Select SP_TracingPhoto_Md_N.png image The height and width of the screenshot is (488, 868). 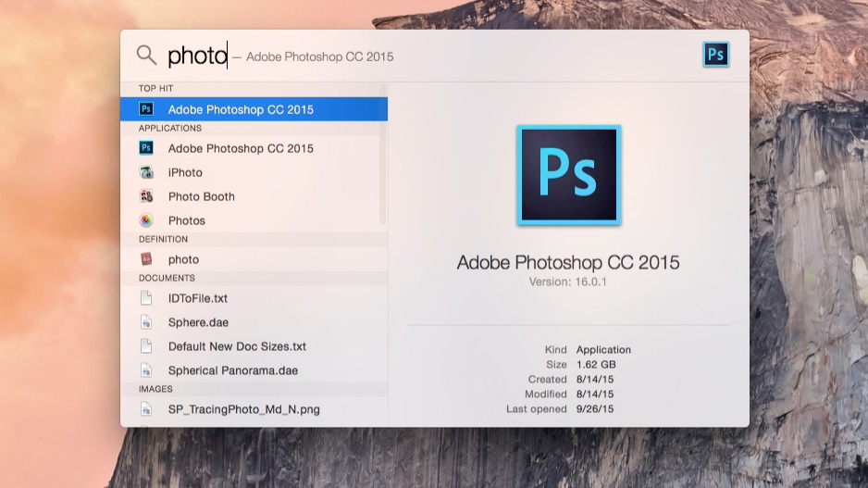tap(254, 409)
